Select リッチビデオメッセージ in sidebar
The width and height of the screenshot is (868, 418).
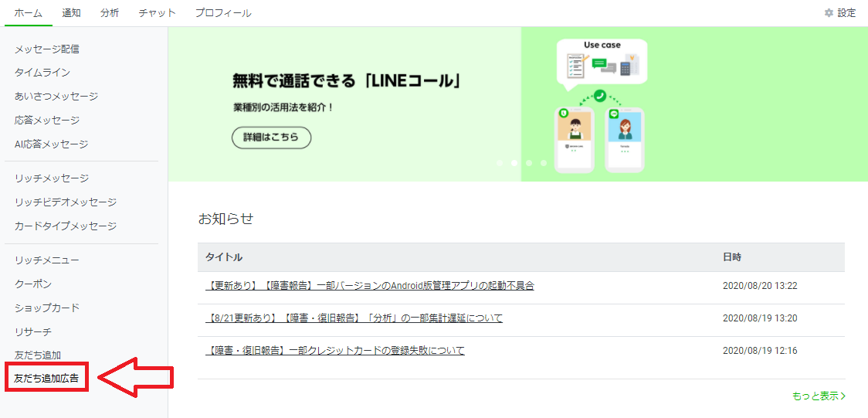pos(66,202)
